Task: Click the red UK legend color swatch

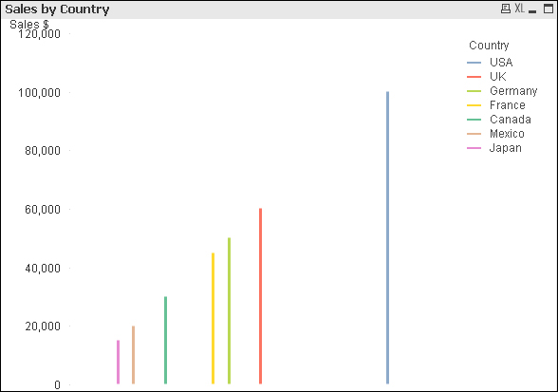Action: pos(474,77)
